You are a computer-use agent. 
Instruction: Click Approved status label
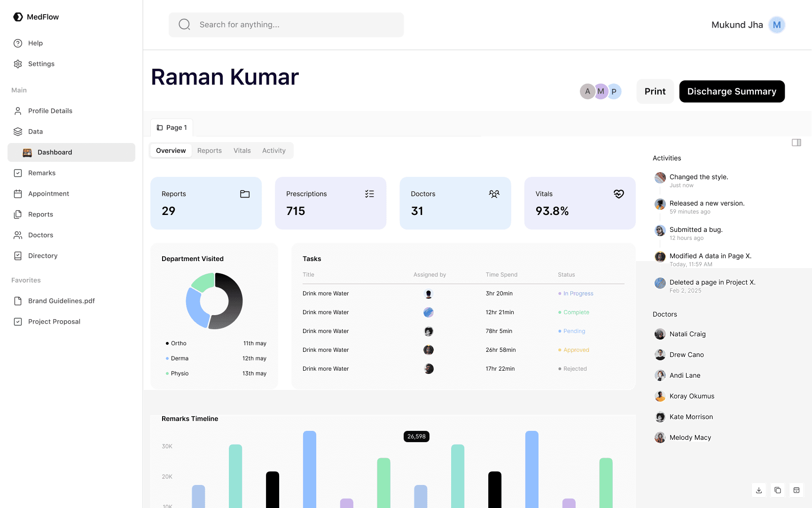coord(573,350)
